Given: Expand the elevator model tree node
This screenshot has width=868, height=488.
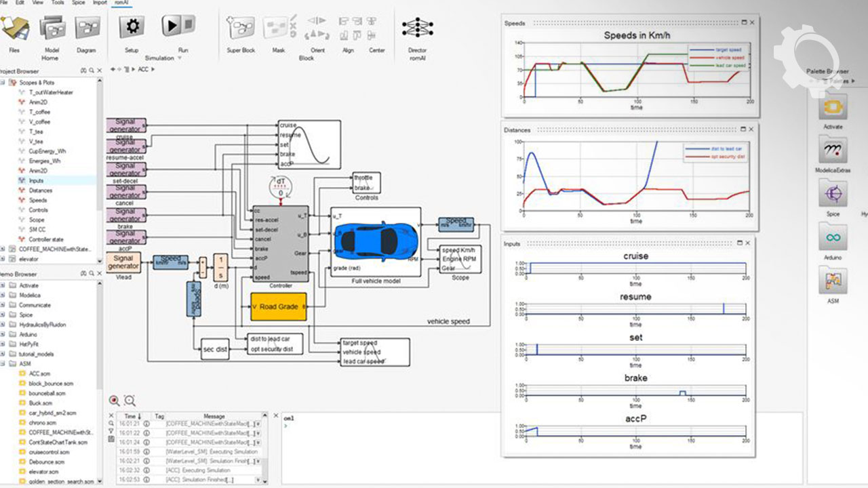Looking at the screenshot, I should pyautogui.click(x=3, y=259).
